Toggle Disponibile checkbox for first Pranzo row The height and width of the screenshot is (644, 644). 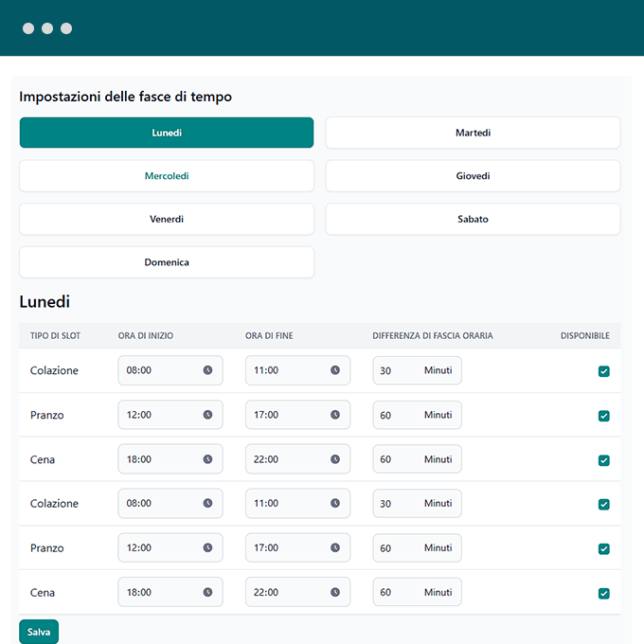click(603, 416)
